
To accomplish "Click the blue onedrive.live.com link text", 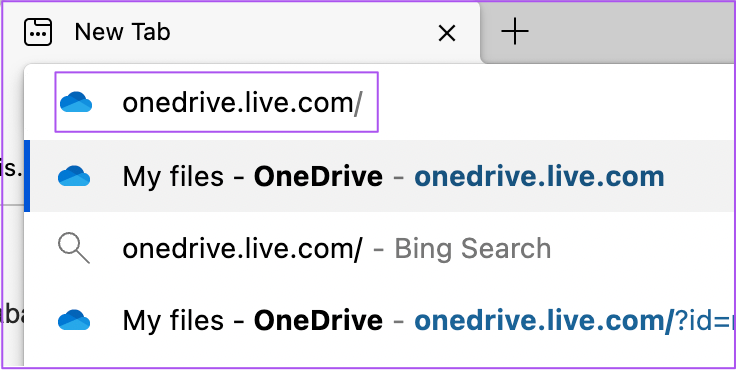I will coord(539,177).
